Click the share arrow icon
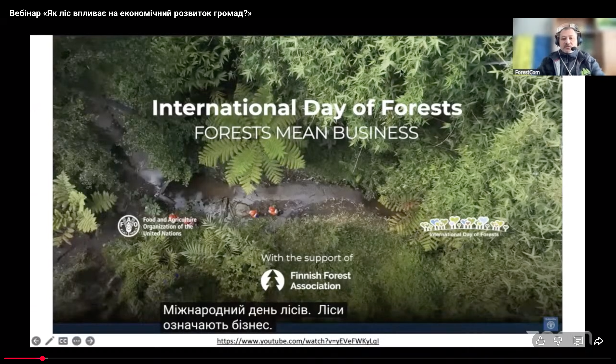This screenshot has width=616, height=364. click(x=599, y=341)
